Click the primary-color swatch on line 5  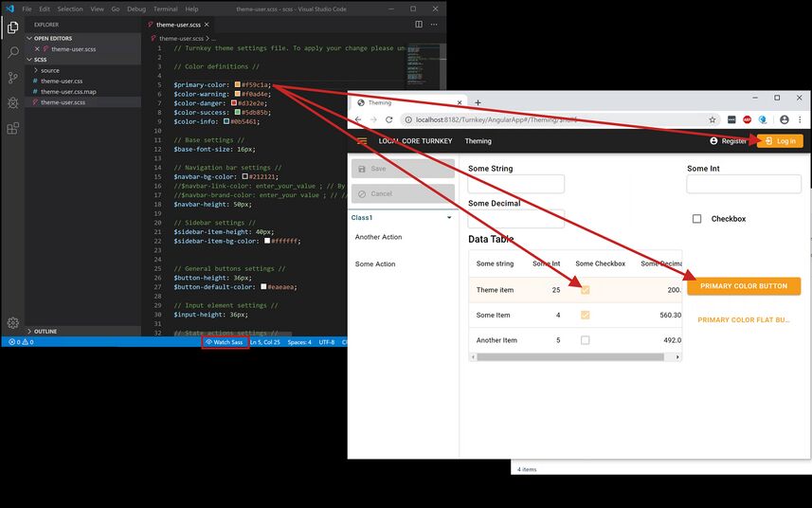coord(238,84)
